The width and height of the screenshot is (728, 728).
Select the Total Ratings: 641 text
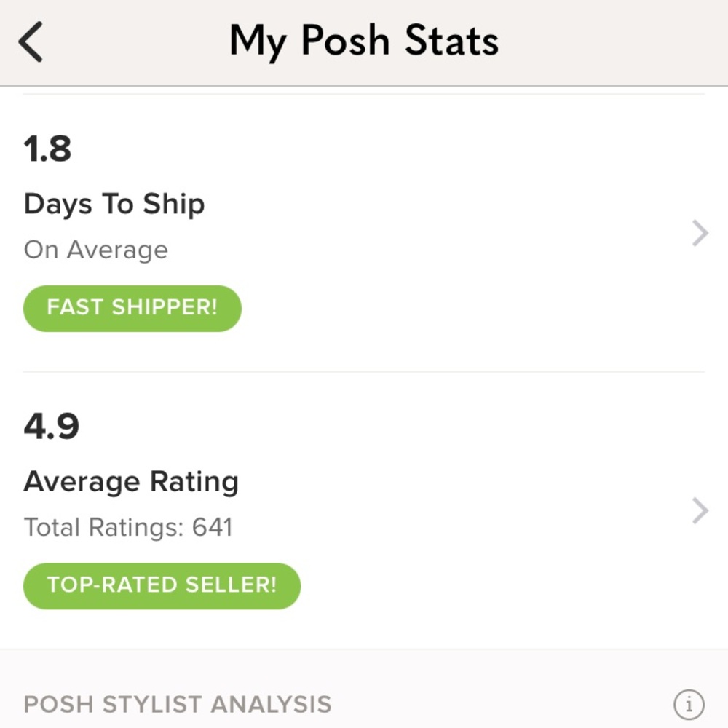pyautogui.click(x=128, y=526)
